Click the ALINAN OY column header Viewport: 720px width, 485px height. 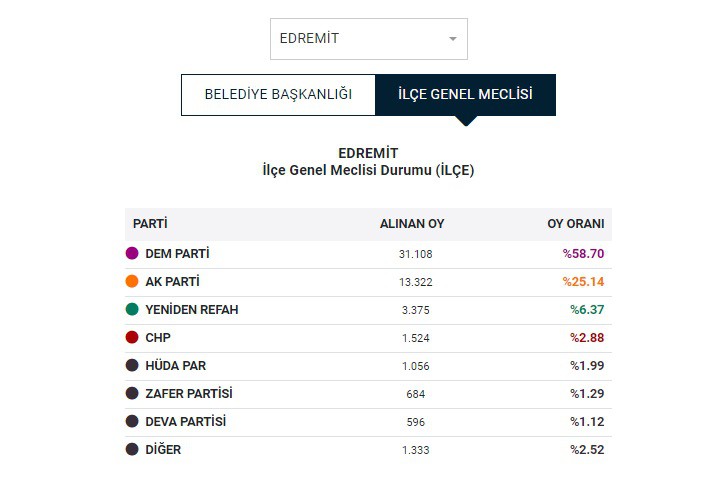pyautogui.click(x=412, y=224)
